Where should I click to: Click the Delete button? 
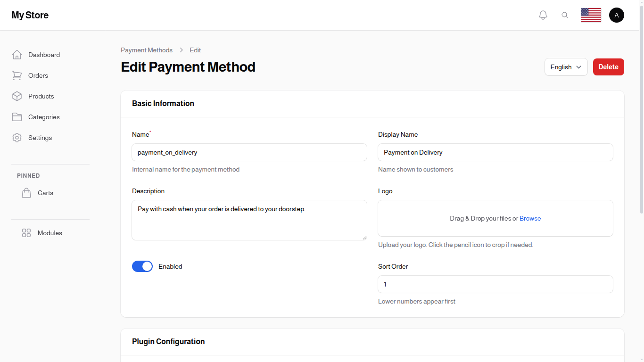(608, 67)
